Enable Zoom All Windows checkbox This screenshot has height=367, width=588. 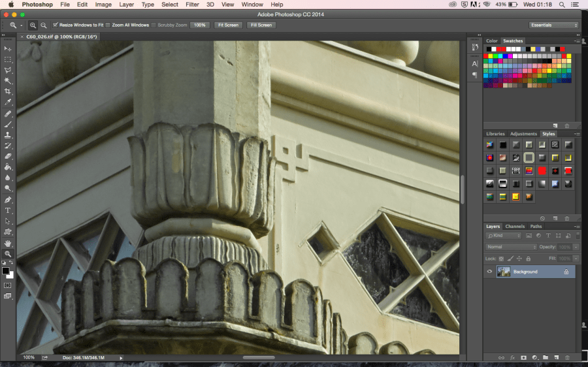tap(108, 25)
